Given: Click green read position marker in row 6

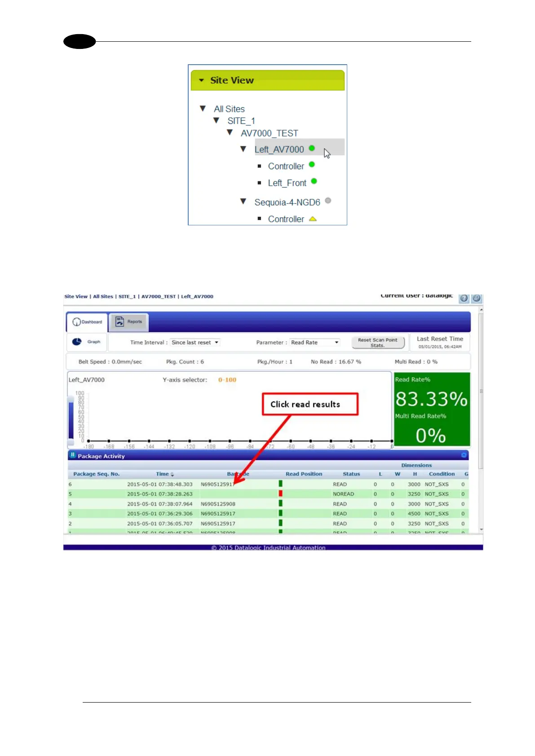Looking at the screenshot, I should tap(280, 484).
